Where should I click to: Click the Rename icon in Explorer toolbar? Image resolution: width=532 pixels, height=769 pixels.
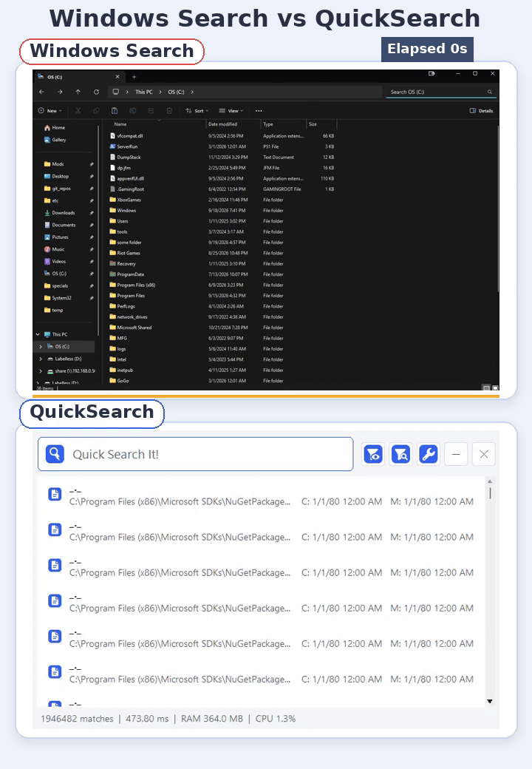click(x=133, y=111)
